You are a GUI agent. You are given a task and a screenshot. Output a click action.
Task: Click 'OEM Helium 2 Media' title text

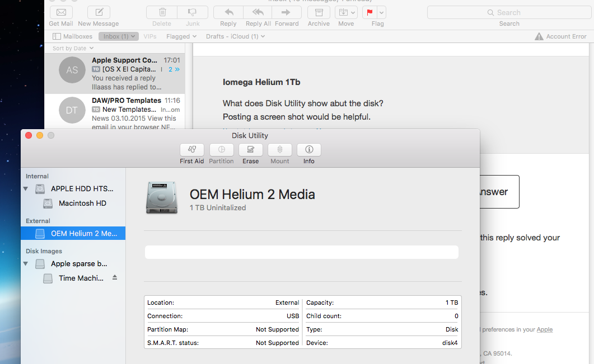(252, 195)
